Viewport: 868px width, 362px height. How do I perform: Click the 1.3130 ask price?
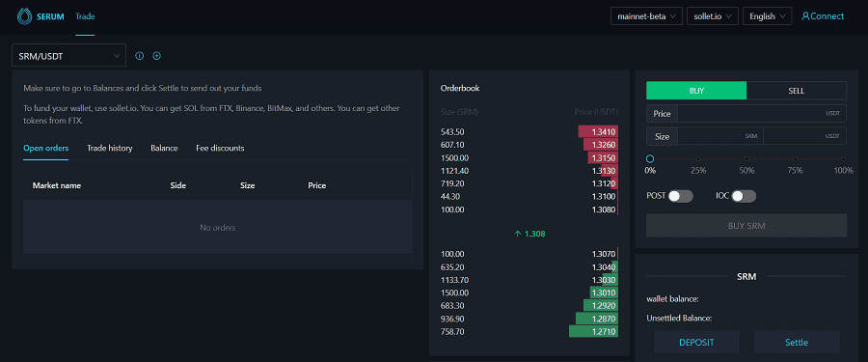603,171
